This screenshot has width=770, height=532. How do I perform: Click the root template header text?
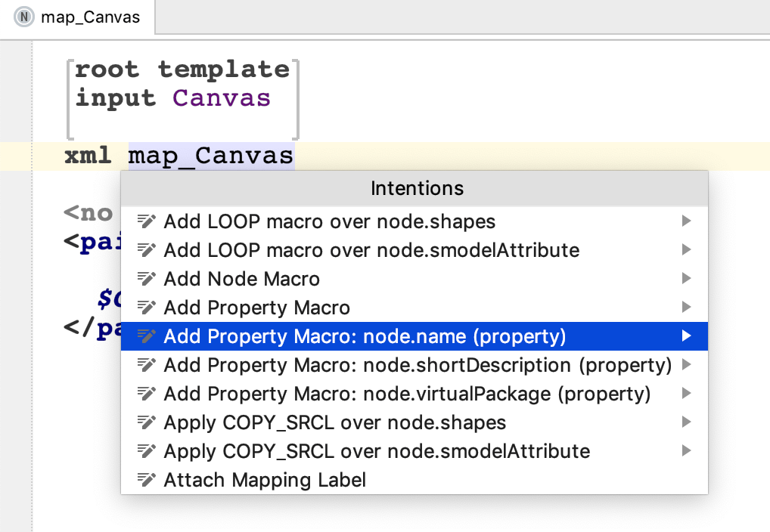pyautogui.click(x=182, y=70)
